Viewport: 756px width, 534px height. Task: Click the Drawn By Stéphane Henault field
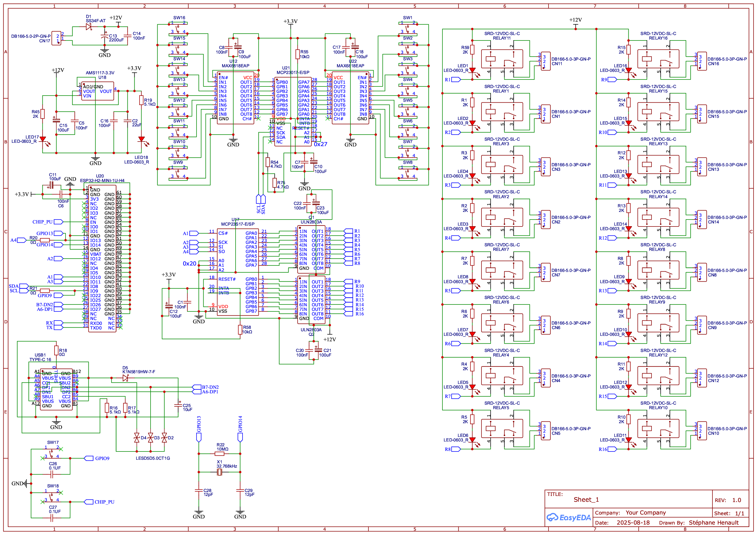tap(713, 522)
